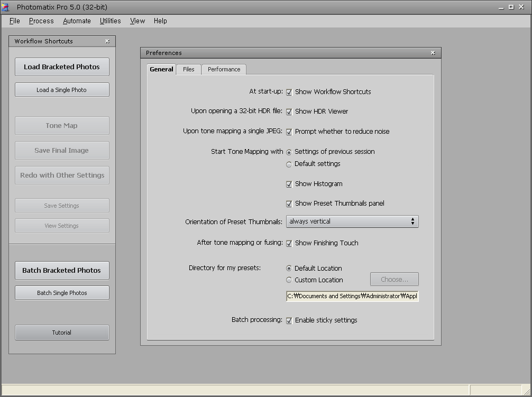Click the Photomatix Pro app icon in title bar
This screenshot has width=532, height=397.
(x=5, y=7)
